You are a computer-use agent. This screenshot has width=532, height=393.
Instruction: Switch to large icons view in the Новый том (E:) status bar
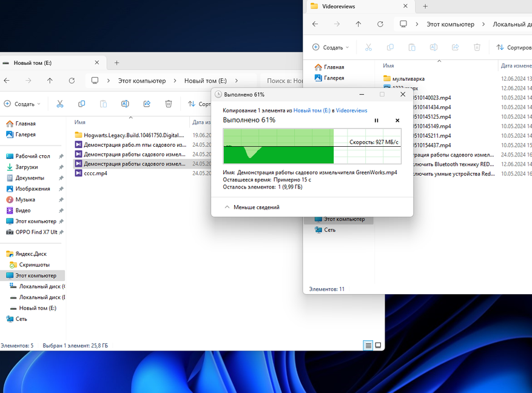click(378, 345)
